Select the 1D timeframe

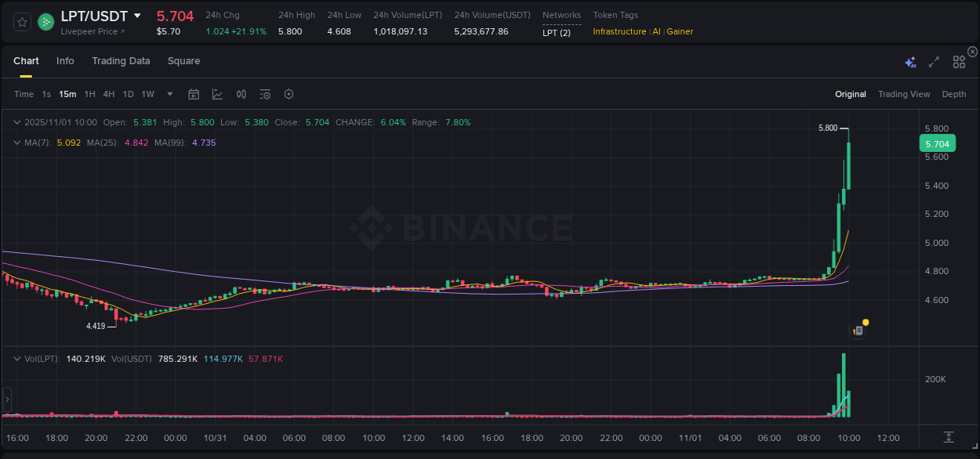click(128, 93)
